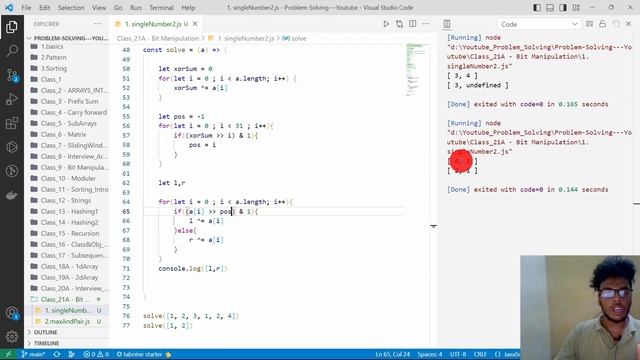The image size is (640, 360).
Task: Open the View menu
Action: [99, 8]
